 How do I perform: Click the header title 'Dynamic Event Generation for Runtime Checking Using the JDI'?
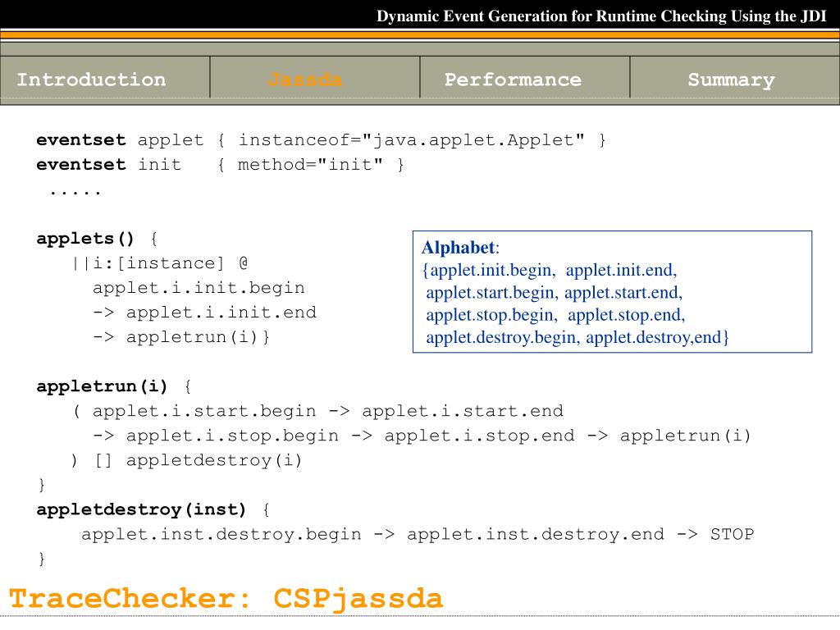(601, 16)
